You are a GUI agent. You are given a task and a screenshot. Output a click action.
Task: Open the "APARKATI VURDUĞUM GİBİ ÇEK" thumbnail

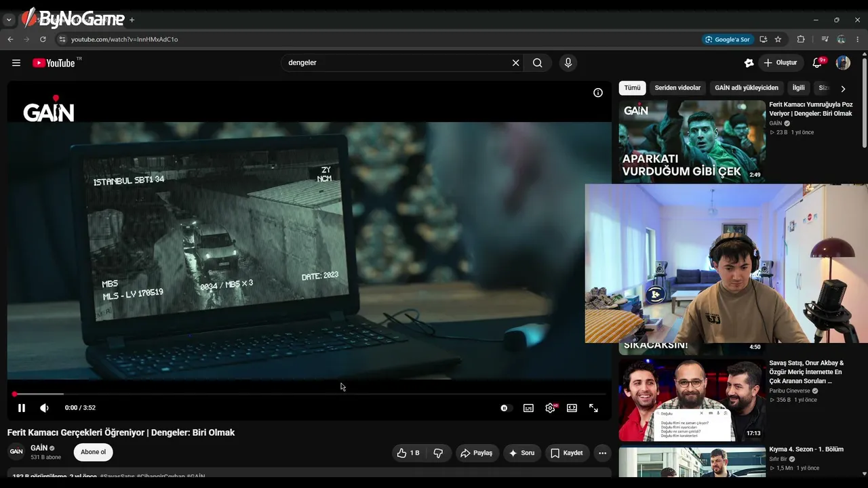[692, 142]
